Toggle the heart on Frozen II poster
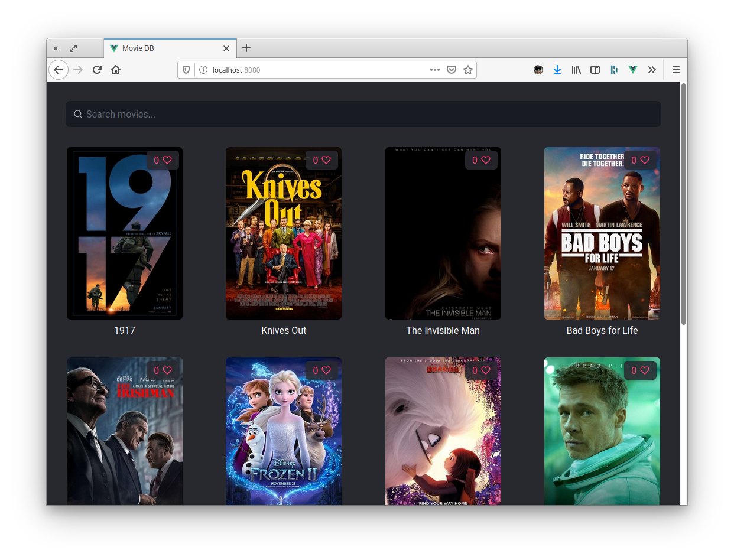 point(321,370)
